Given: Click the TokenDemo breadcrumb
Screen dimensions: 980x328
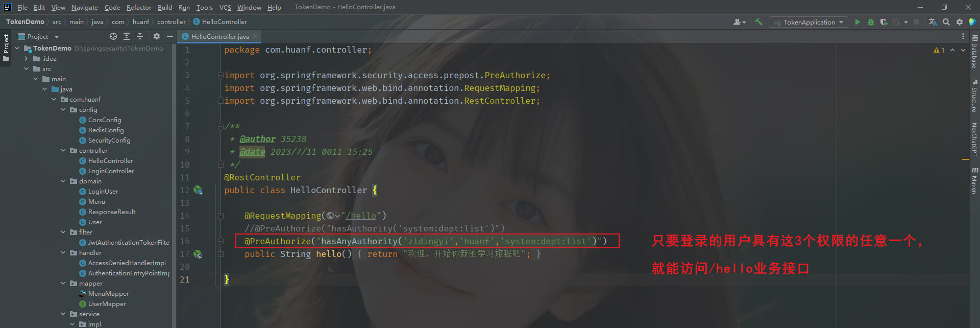Looking at the screenshot, I should [25, 22].
